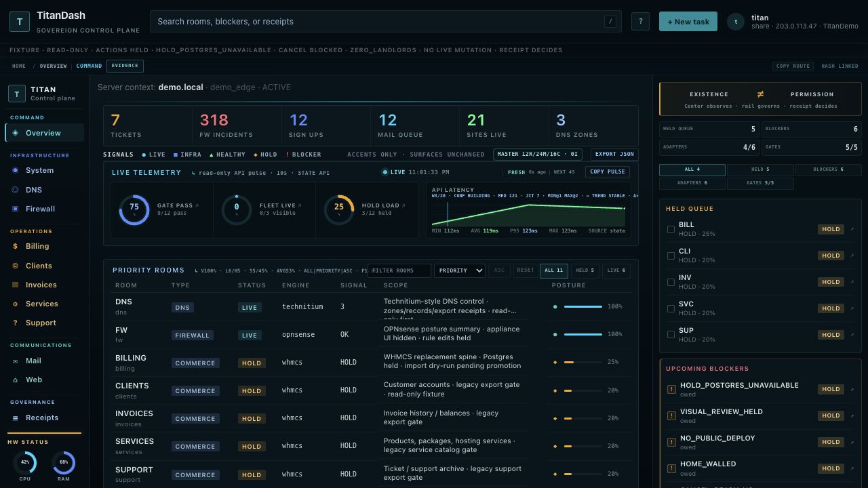Toggle the BLOCKER signal legend

click(x=303, y=155)
